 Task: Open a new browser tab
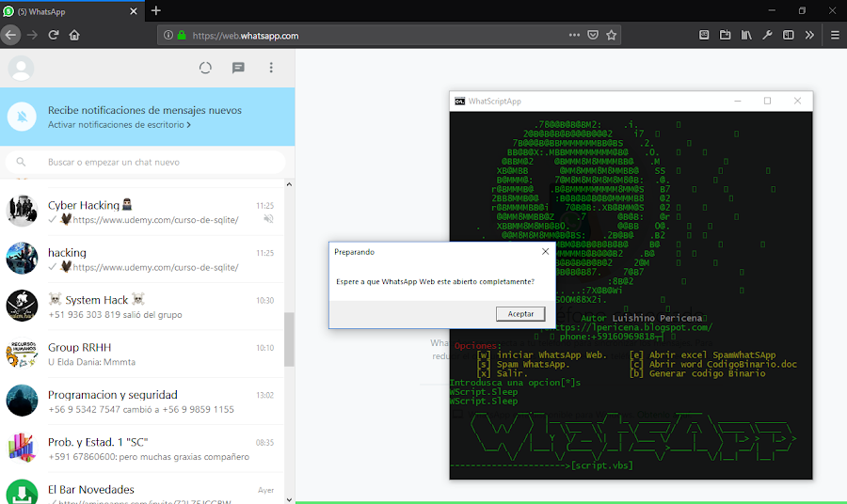pyautogui.click(x=156, y=10)
